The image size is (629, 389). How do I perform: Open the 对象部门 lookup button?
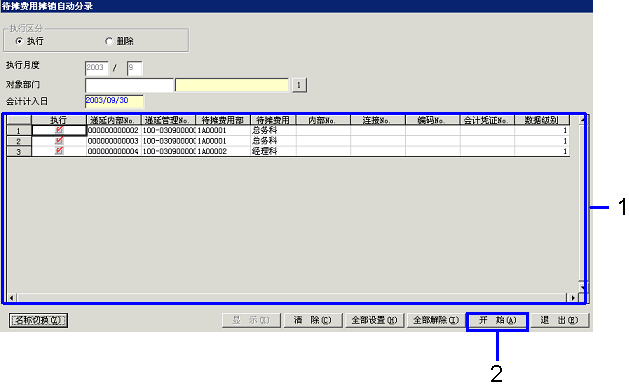pos(299,85)
